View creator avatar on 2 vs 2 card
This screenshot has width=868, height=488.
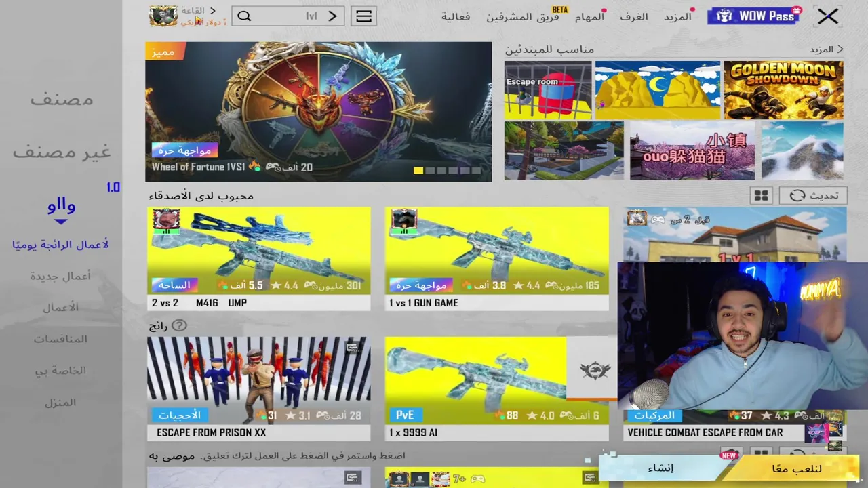[166, 220]
